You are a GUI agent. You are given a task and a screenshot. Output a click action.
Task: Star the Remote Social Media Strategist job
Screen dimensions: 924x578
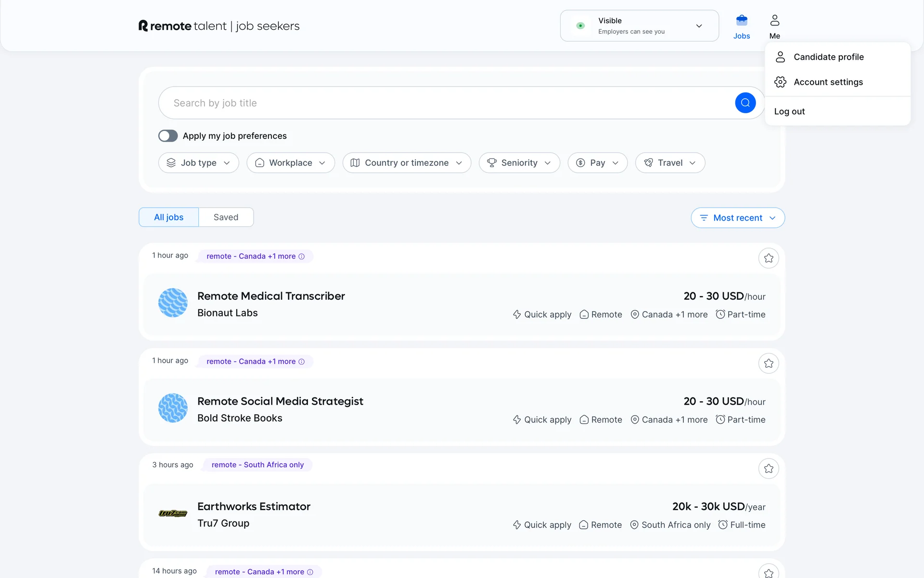click(769, 363)
